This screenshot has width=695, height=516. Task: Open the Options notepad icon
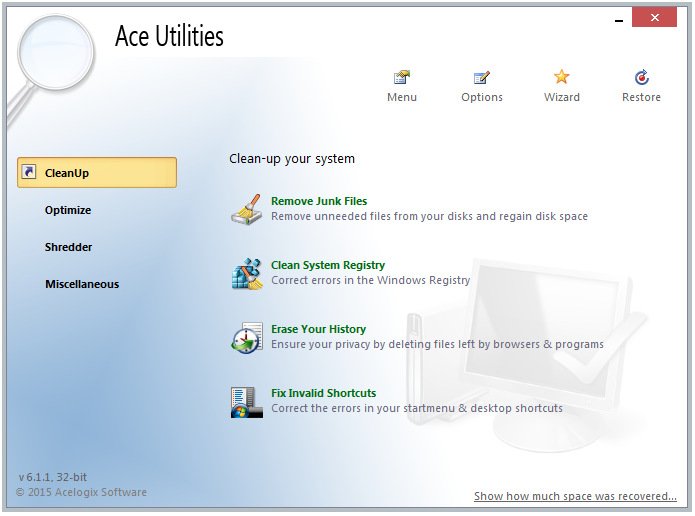click(x=481, y=78)
